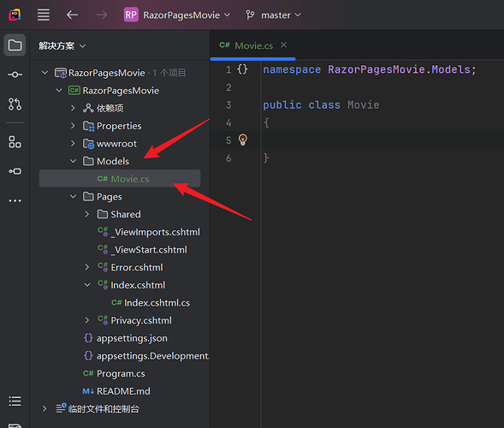Expand the Shared folder
504x428 pixels.
point(87,214)
